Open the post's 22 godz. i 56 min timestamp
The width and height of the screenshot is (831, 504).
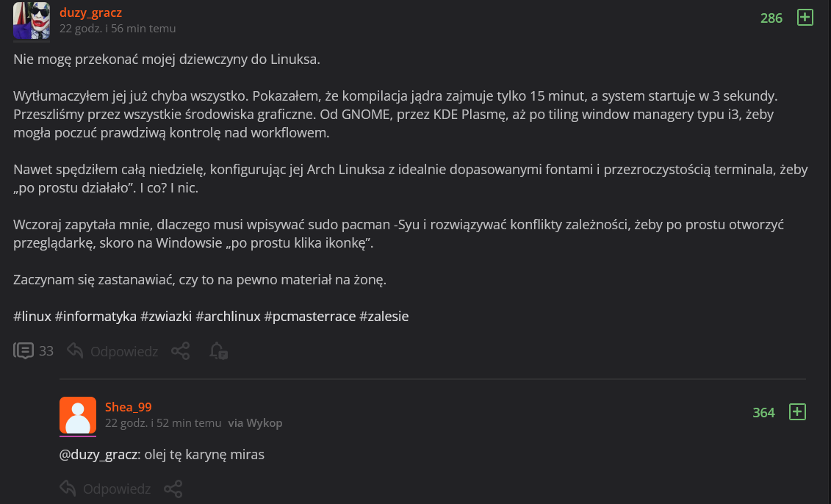[x=118, y=29]
